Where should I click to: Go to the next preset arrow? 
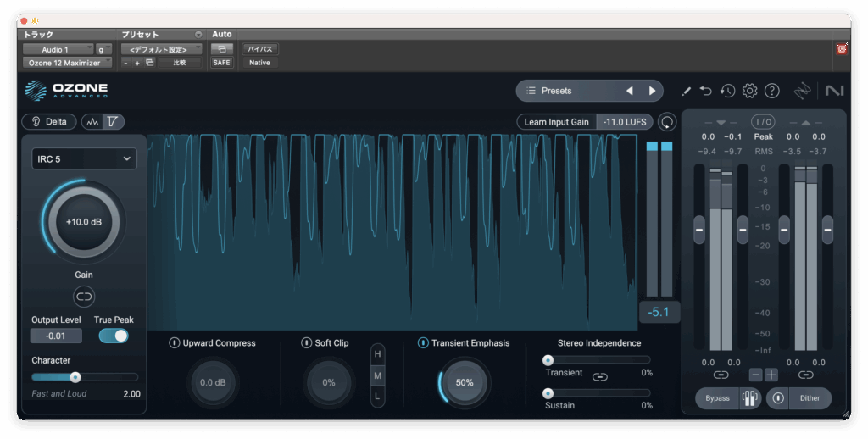(652, 91)
